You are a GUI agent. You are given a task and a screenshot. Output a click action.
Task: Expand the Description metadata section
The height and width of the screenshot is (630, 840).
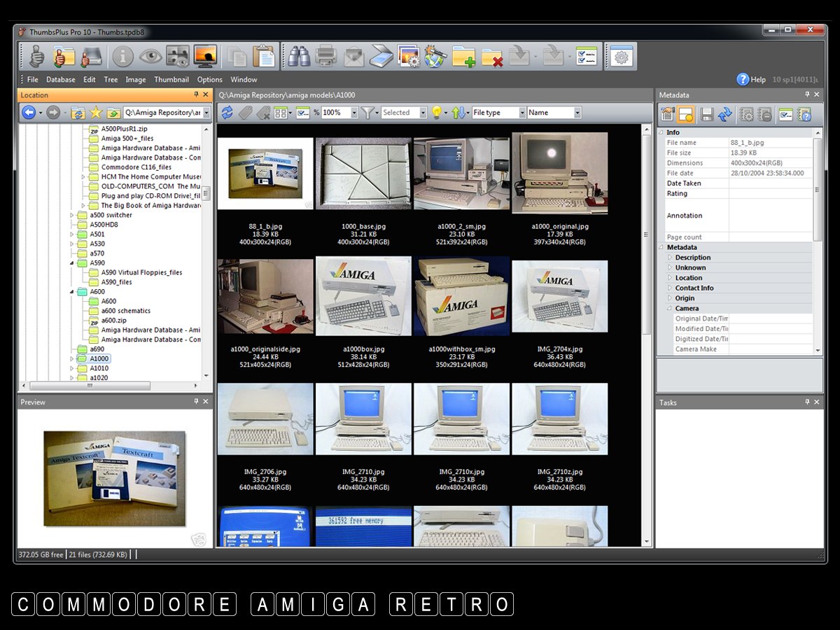point(669,258)
